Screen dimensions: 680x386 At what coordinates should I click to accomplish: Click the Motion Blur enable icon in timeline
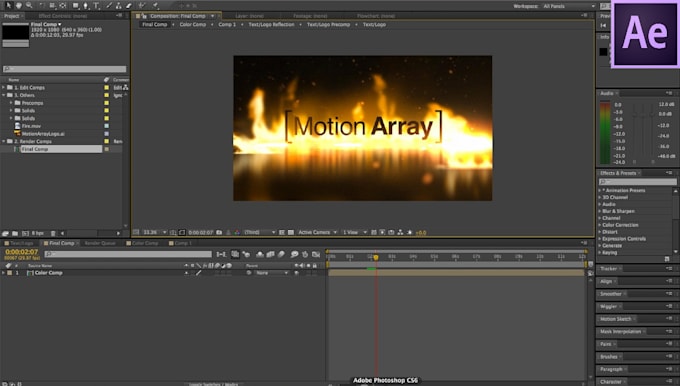click(x=281, y=254)
